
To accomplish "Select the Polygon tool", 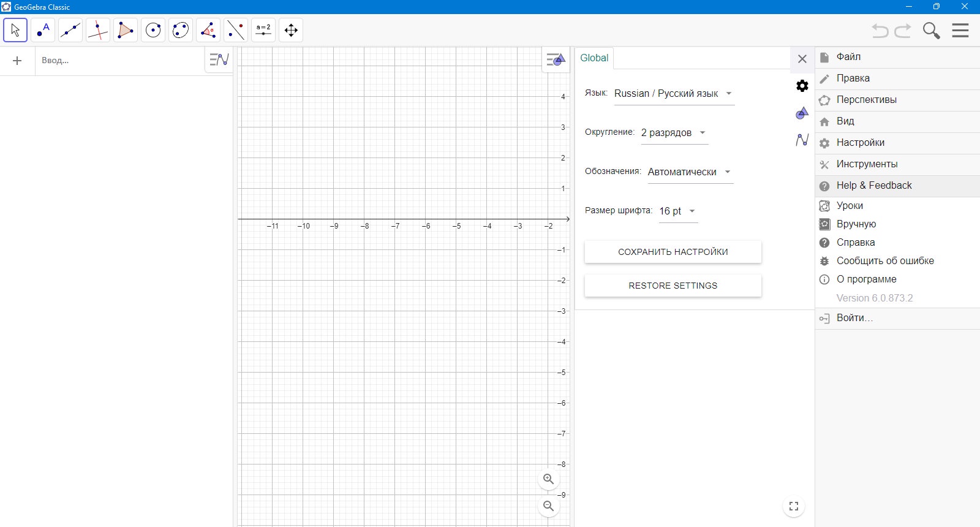I will point(126,30).
